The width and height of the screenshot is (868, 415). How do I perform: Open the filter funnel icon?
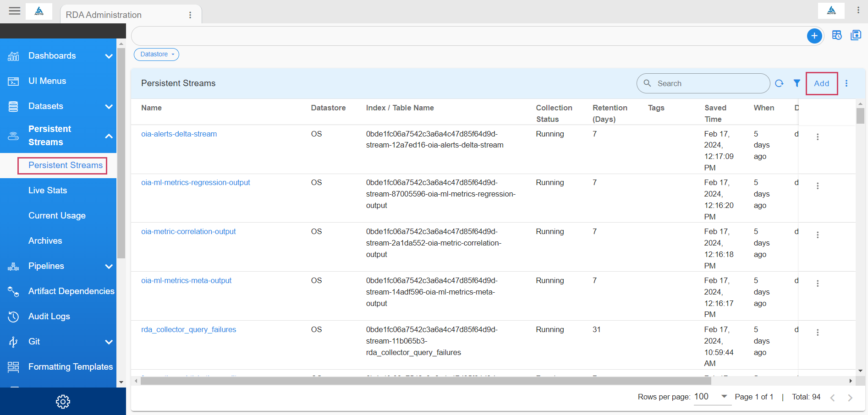click(x=797, y=83)
